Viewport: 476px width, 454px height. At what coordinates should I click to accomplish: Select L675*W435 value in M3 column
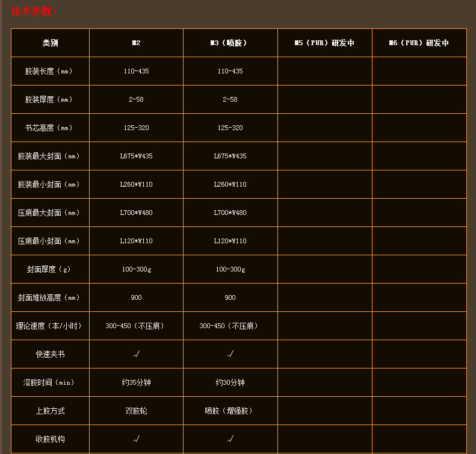click(230, 156)
